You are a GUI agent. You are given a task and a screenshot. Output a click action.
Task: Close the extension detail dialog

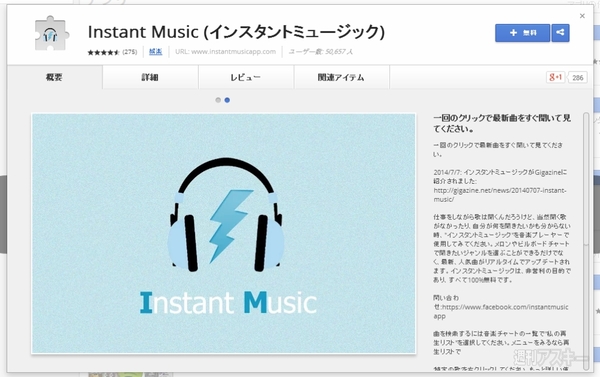(582, 16)
